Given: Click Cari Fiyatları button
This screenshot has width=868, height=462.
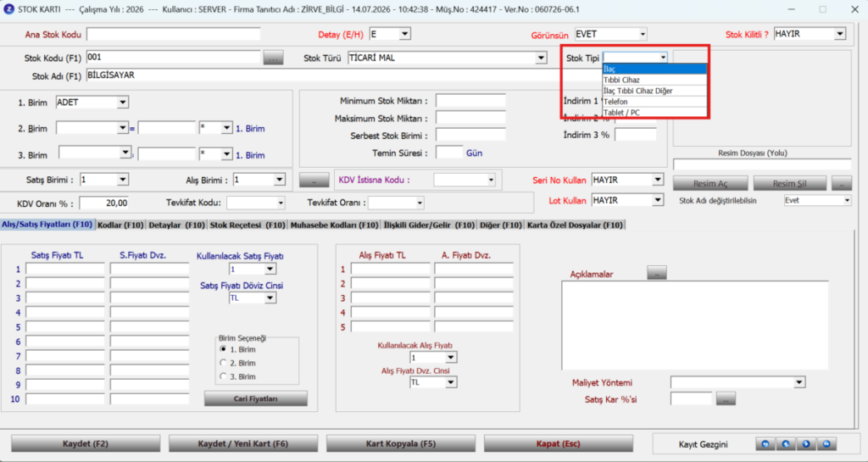Looking at the screenshot, I should click(256, 398).
